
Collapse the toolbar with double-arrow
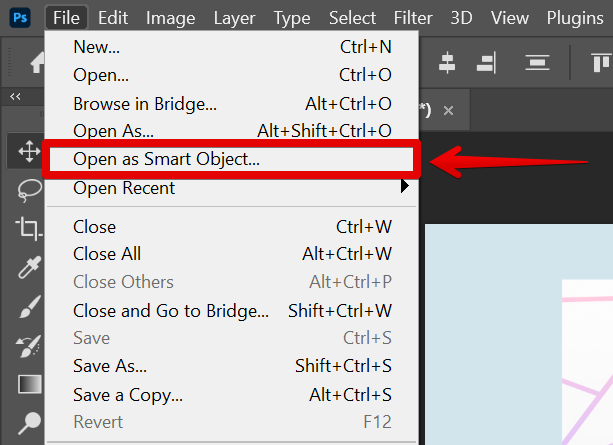point(15,97)
